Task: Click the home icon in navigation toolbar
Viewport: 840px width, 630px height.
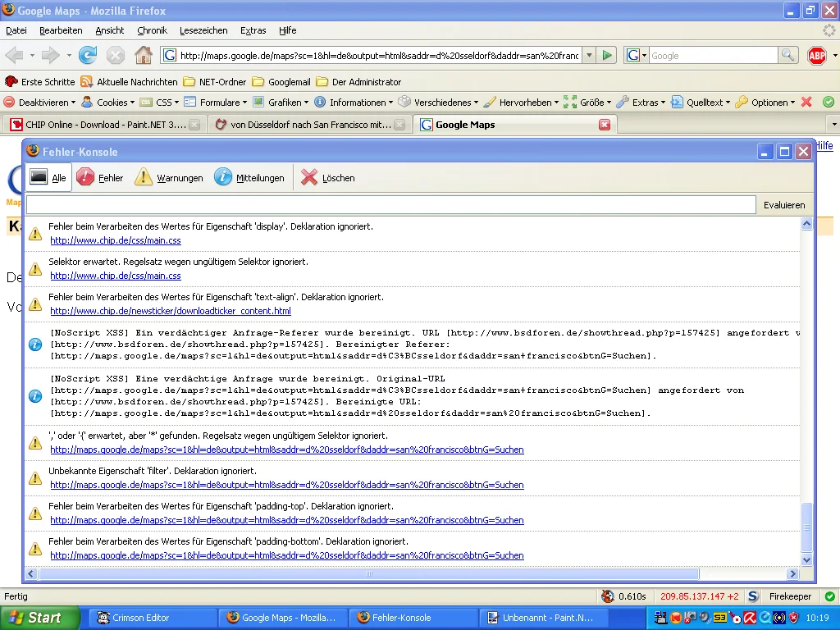Action: coord(143,55)
